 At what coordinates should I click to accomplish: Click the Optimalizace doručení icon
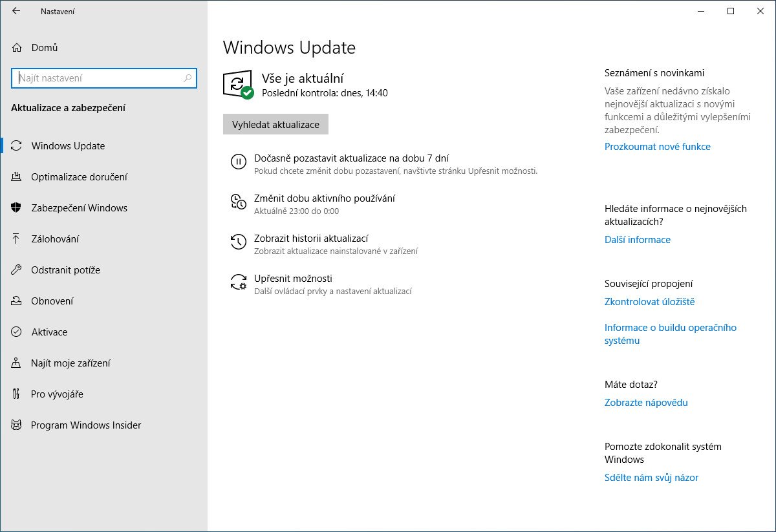17,176
